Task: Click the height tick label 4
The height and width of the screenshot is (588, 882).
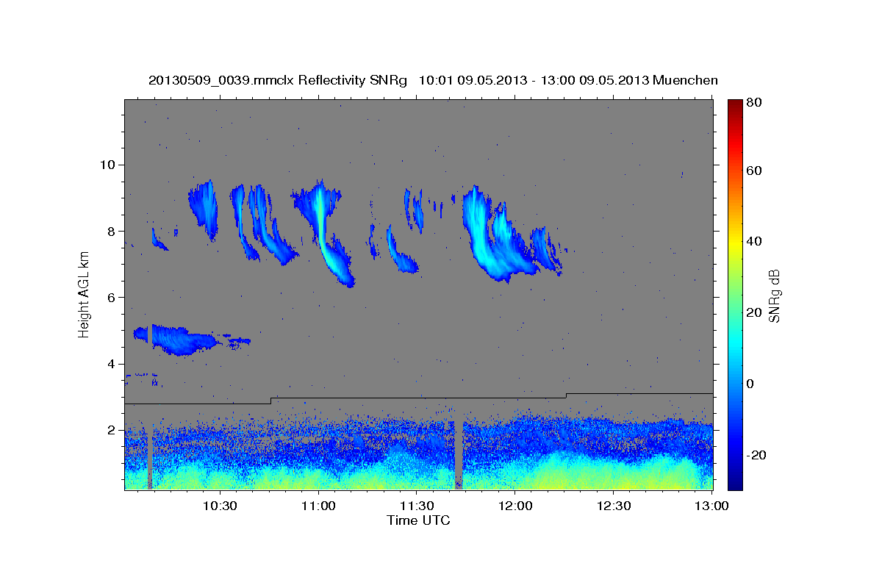Action: point(112,364)
